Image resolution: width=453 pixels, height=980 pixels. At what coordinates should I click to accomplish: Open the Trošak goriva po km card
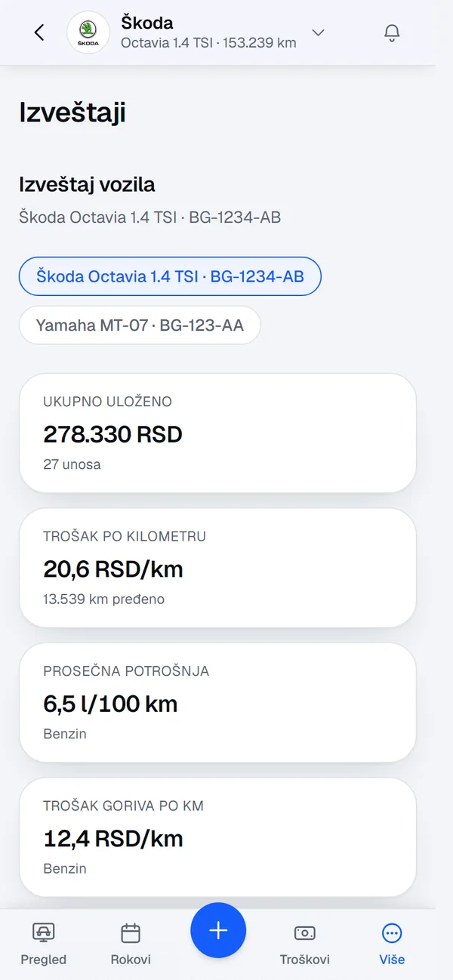pyautogui.click(x=217, y=837)
